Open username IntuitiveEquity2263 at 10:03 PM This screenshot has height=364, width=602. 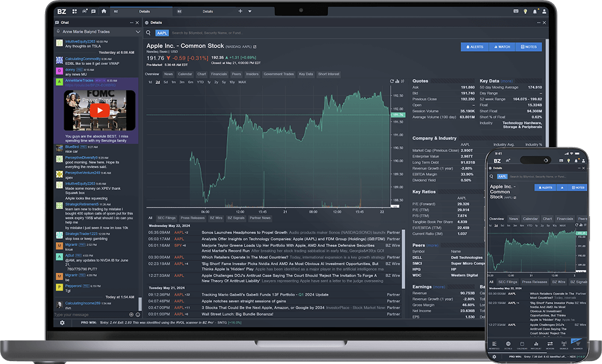pos(80,42)
